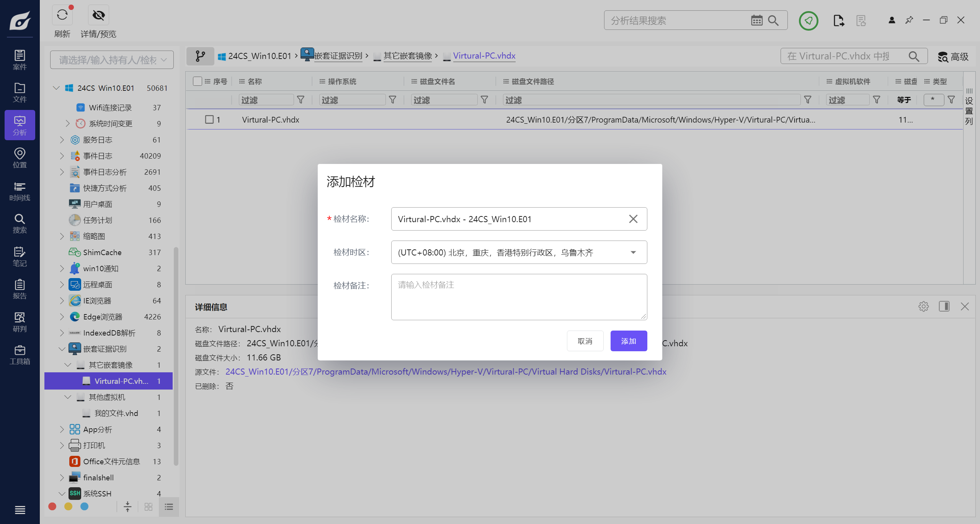Clear the 检材名称 field with the X icon
This screenshot has height=524, width=980.
tap(633, 219)
